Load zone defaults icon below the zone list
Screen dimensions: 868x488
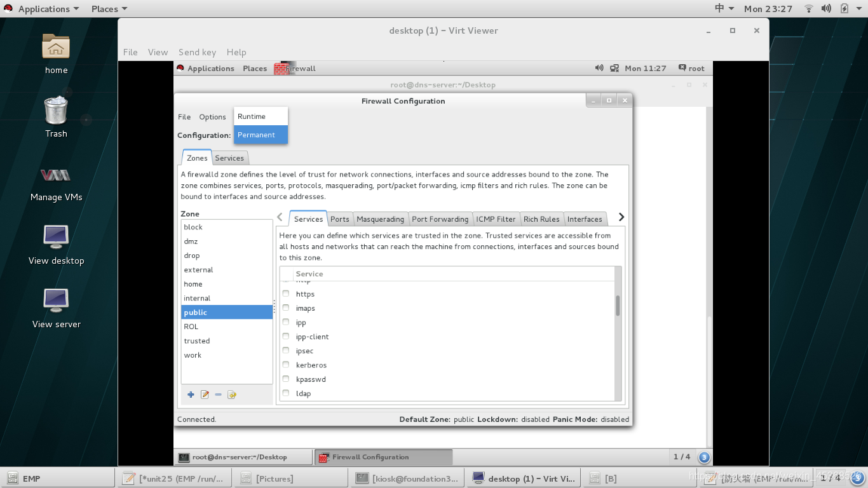pyautogui.click(x=232, y=395)
